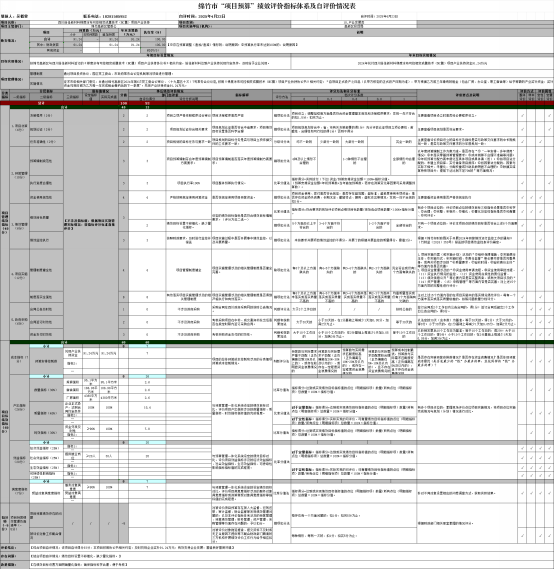Select the self-evaluation date cell showing 2020年4月
This screenshot has width=554, height=569.
point(202,16)
